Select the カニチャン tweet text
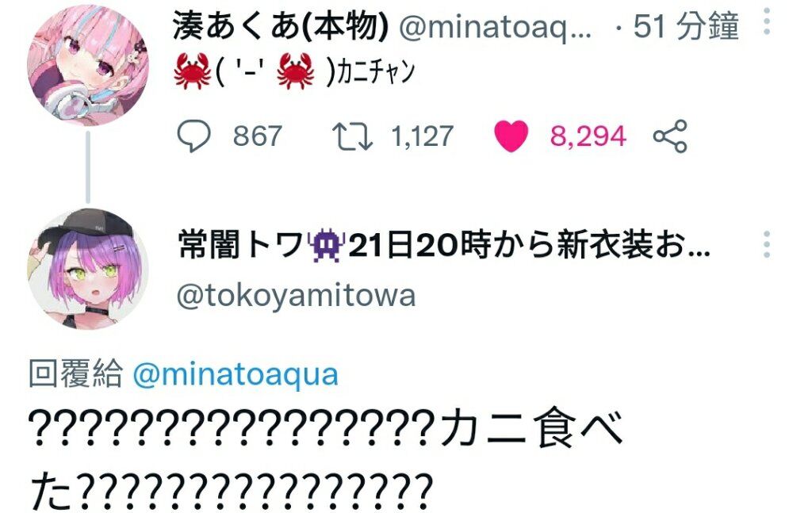Viewport: 812px width, 513px height. coord(294,71)
